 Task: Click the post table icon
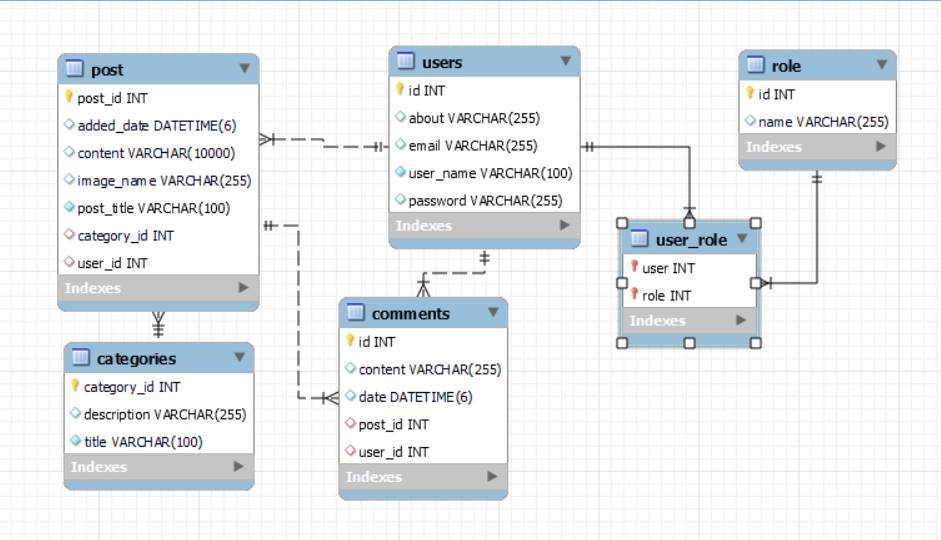click(x=74, y=69)
